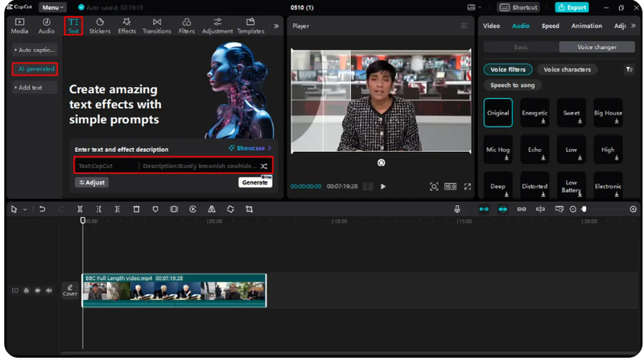Open the selection tool dropdown arrow
The height and width of the screenshot is (362, 644).
click(x=25, y=209)
